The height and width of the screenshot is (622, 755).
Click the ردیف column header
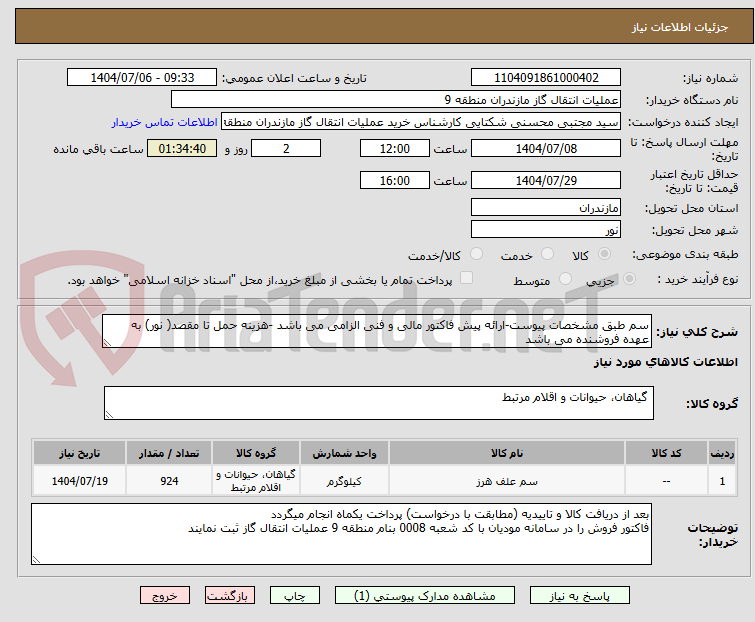click(x=722, y=453)
